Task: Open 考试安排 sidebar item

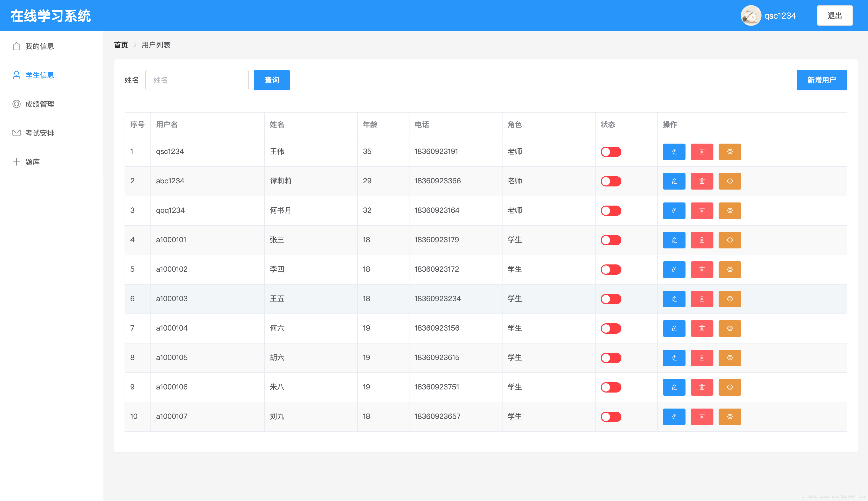Action: point(39,133)
